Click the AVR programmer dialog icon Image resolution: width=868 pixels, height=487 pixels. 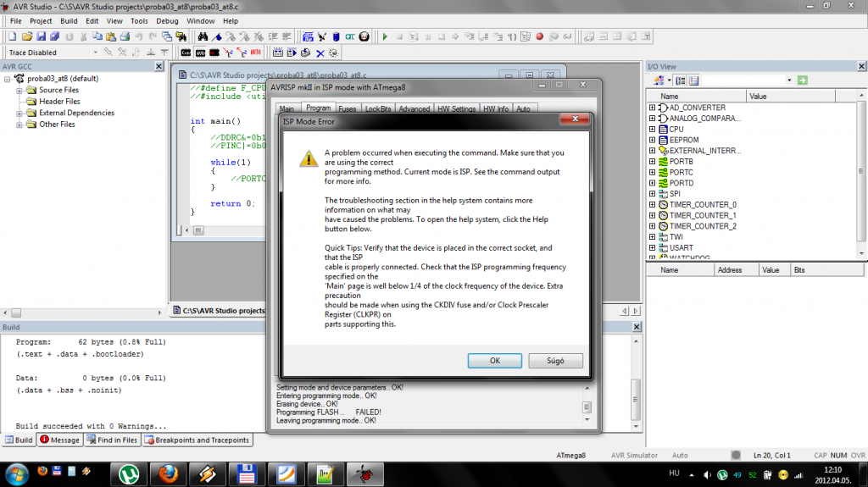pos(200,53)
